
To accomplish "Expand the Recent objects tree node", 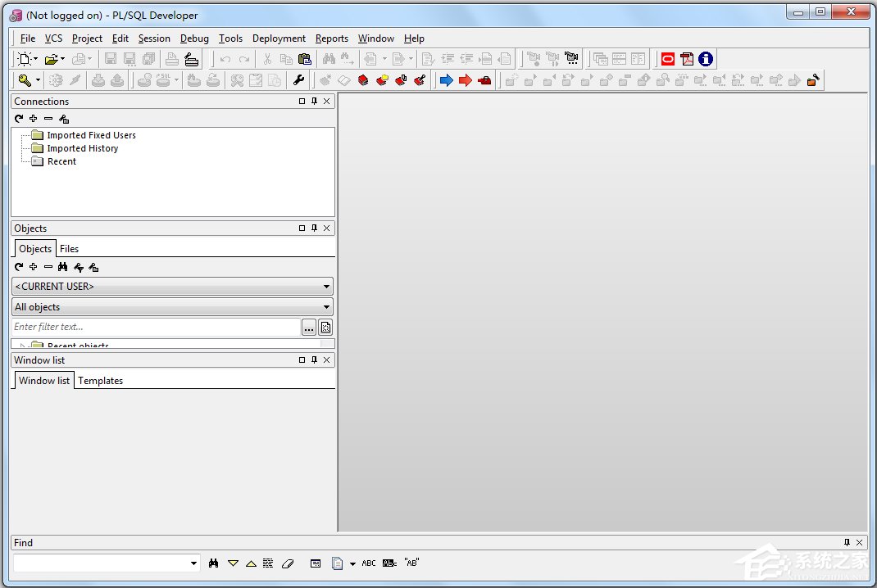I will point(22,346).
